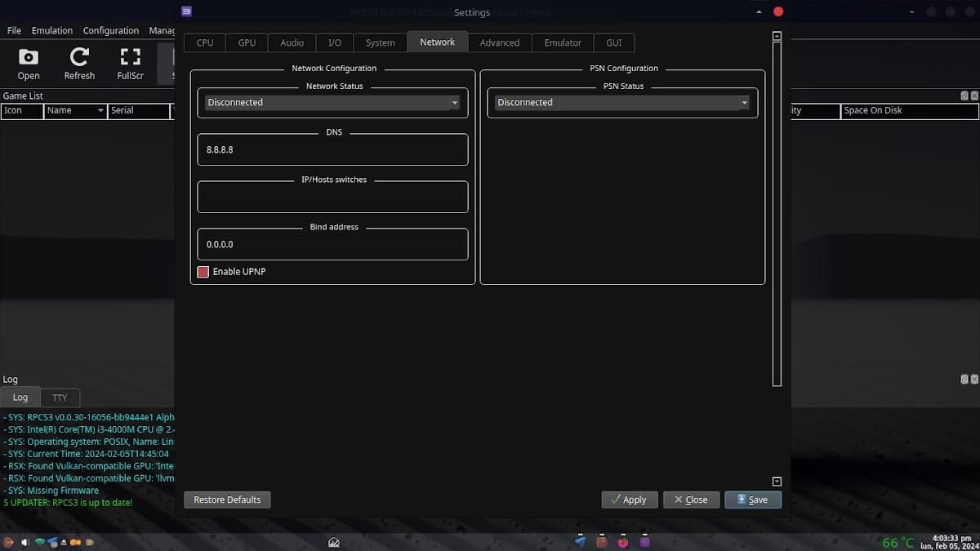Click the brown app icon in the taskbar
The width and height of the screenshot is (980, 551).
(602, 541)
